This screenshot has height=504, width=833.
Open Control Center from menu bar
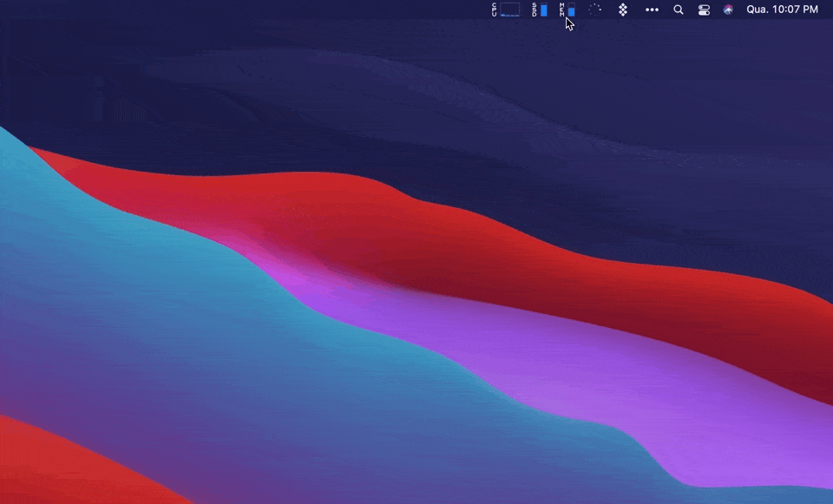704,10
